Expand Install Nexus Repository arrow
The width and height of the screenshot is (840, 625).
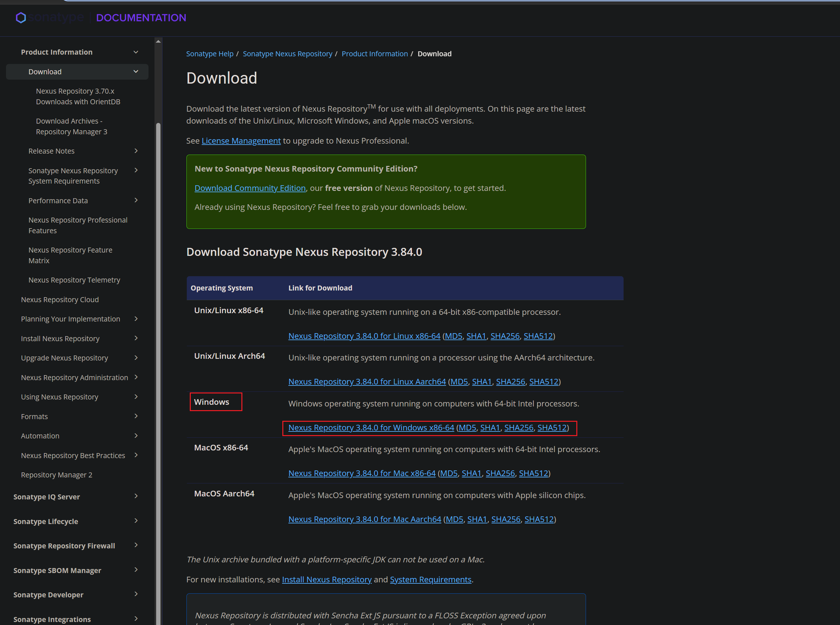click(136, 338)
